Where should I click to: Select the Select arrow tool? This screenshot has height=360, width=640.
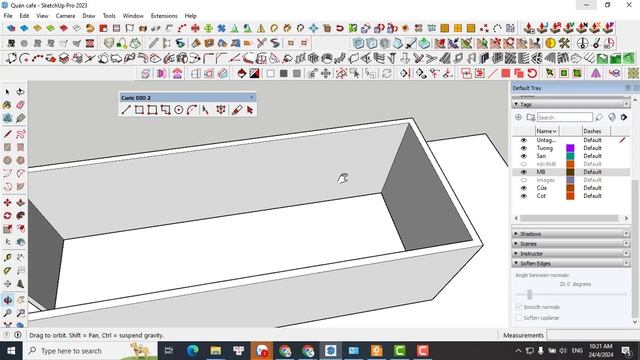tap(7, 92)
